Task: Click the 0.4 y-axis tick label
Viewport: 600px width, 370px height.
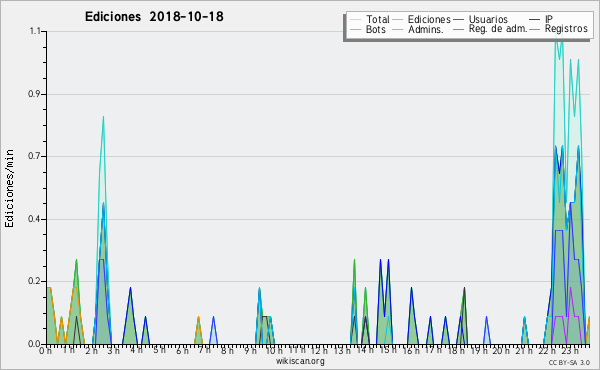Action: point(34,219)
